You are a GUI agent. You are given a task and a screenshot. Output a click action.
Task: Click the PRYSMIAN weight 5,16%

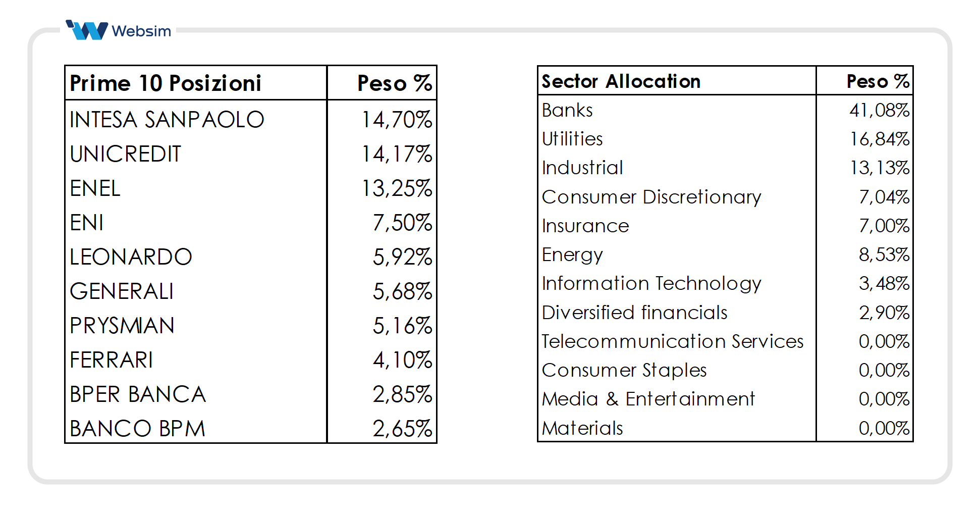pyautogui.click(x=402, y=326)
